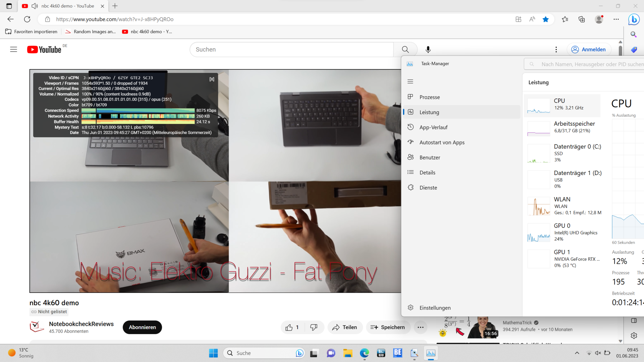Screen dimensions: 644x362
Task: Subscribe with the Abonnieren button
Action: (x=142, y=327)
